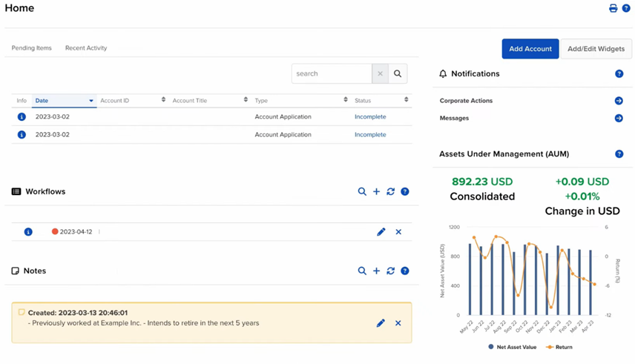Delete the note created 2023-03-13
Image resolution: width=635 pixels, height=364 pixels.
(x=398, y=323)
